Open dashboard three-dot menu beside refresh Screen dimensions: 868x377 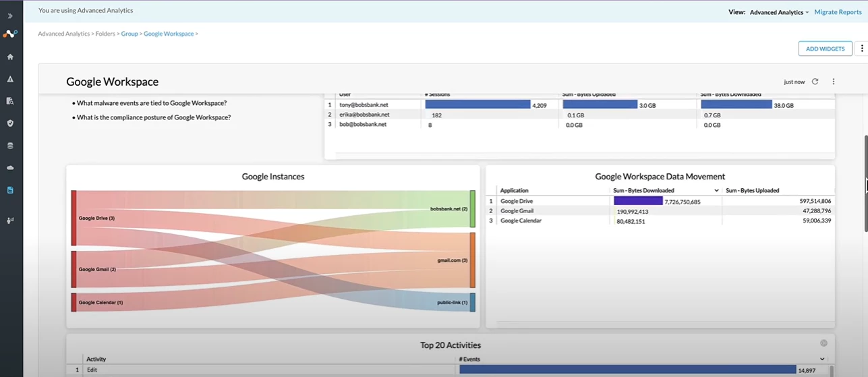click(834, 82)
